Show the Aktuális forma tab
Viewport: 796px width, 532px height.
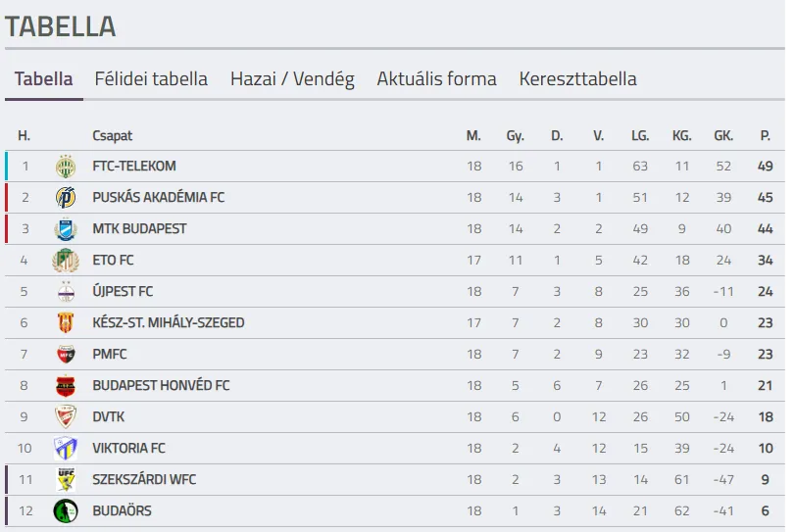436,79
